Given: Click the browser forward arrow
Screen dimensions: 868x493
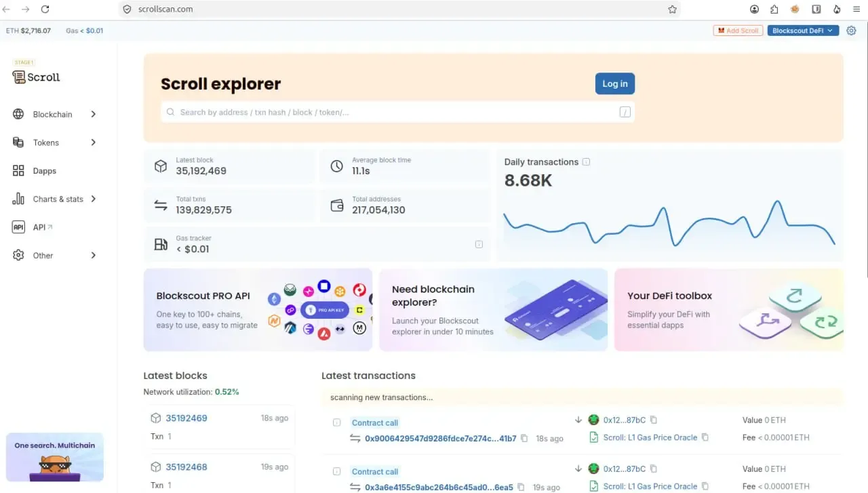Looking at the screenshot, I should pos(26,9).
